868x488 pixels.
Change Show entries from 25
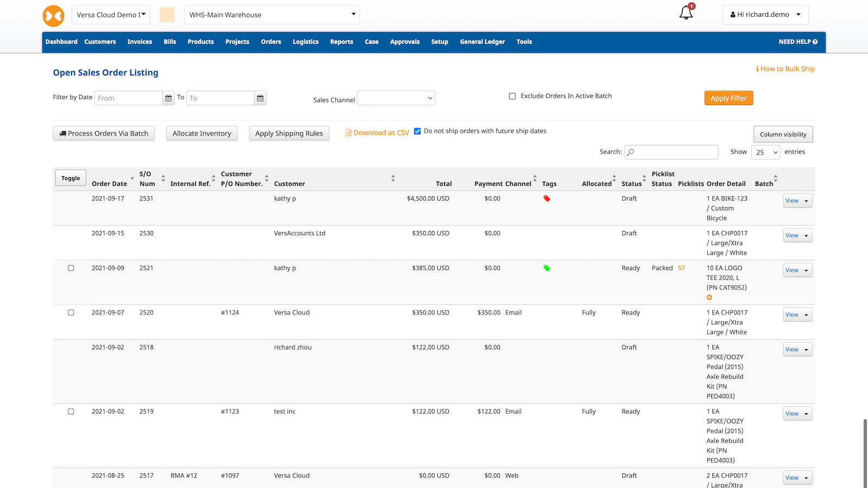[765, 152]
